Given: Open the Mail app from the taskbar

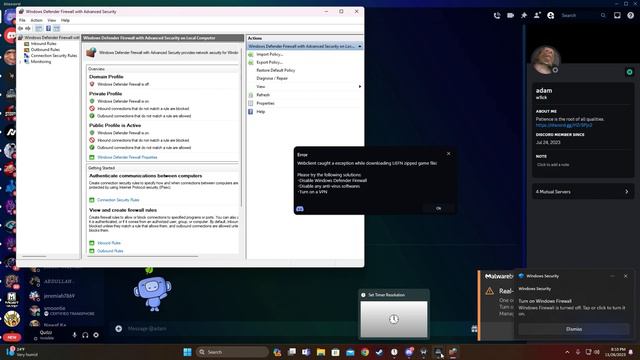Looking at the screenshot, I should click(350, 352).
